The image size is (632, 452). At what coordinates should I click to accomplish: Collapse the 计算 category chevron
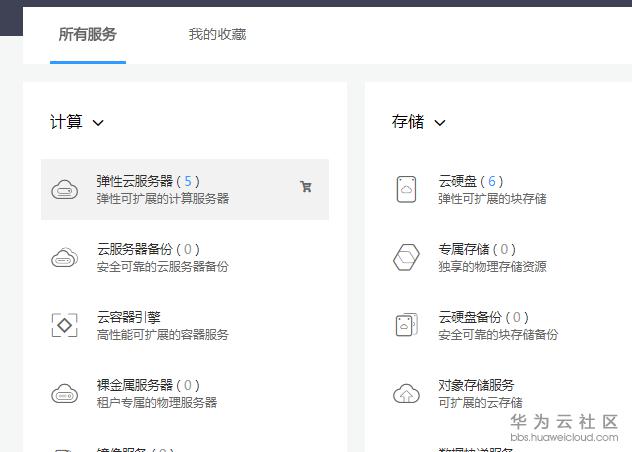pyautogui.click(x=98, y=123)
